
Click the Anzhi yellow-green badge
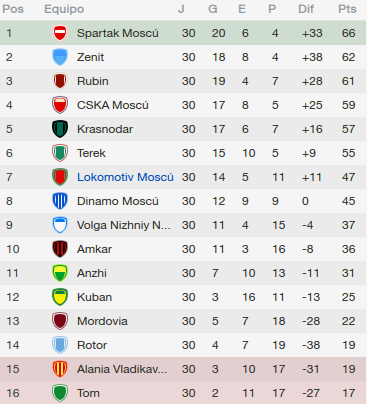60,273
